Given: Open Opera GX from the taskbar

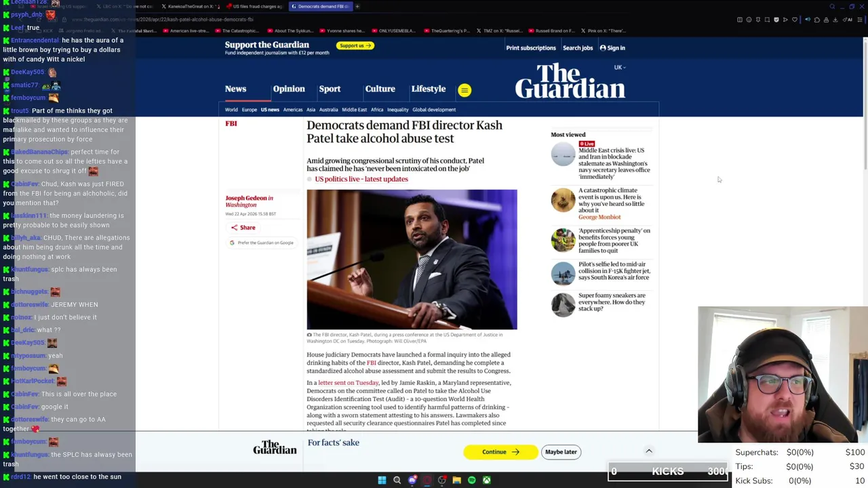Looking at the screenshot, I should pos(427,481).
